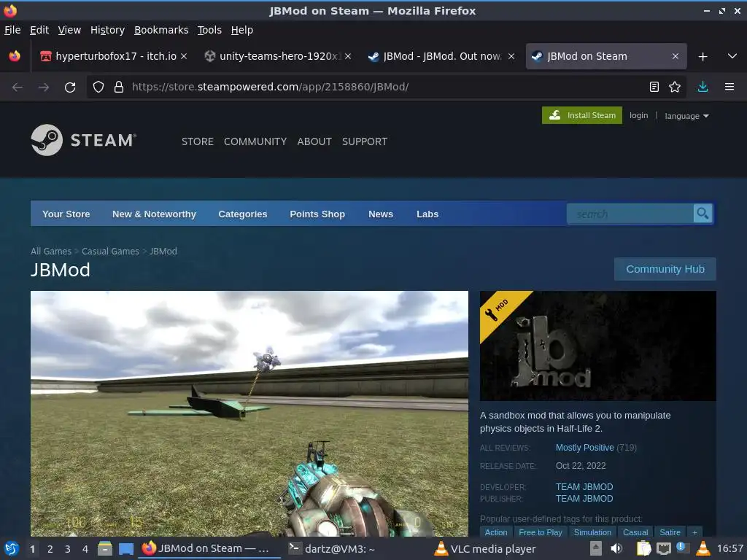This screenshot has width=747, height=560.
Task: Toggle reader view icon in address bar
Action: pyautogui.click(x=654, y=87)
